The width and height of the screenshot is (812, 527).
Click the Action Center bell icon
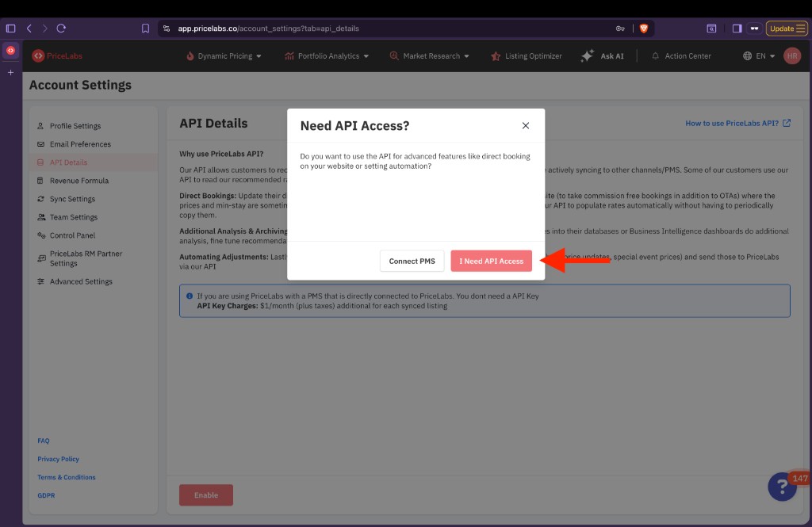[655, 56]
